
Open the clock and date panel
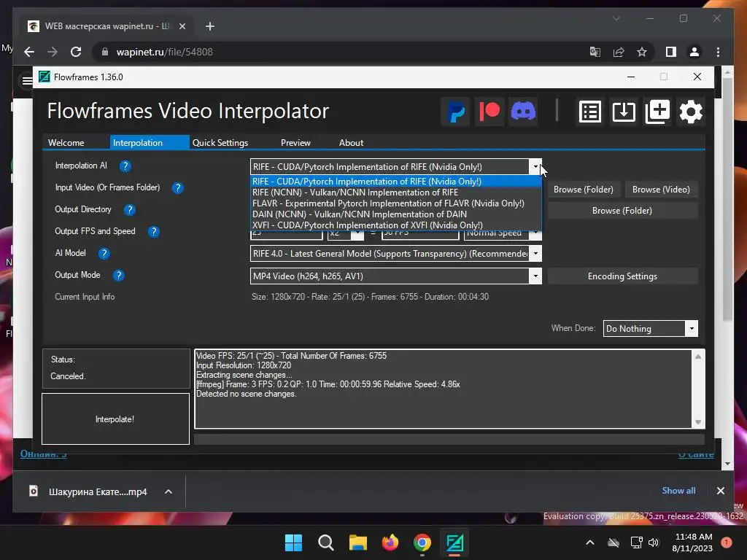[x=693, y=542]
